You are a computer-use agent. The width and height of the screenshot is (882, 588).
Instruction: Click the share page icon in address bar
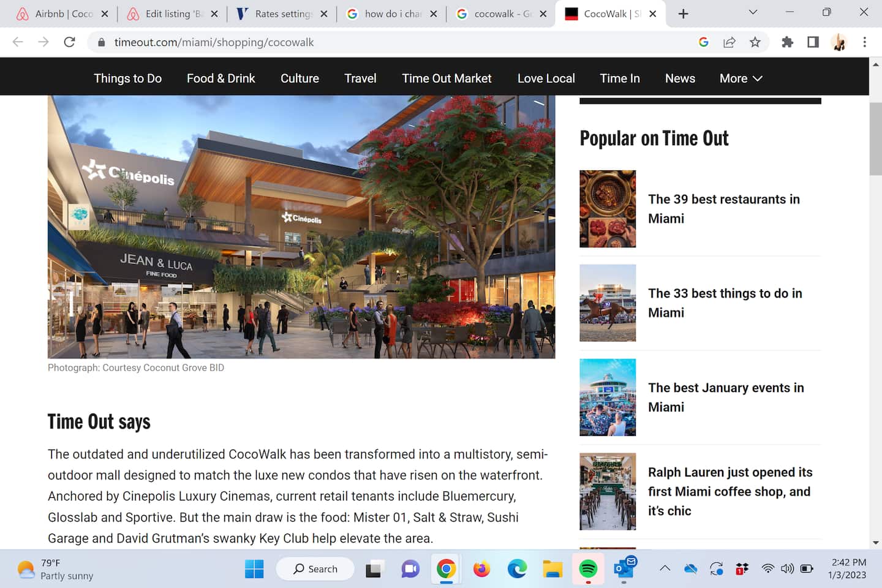pos(729,42)
